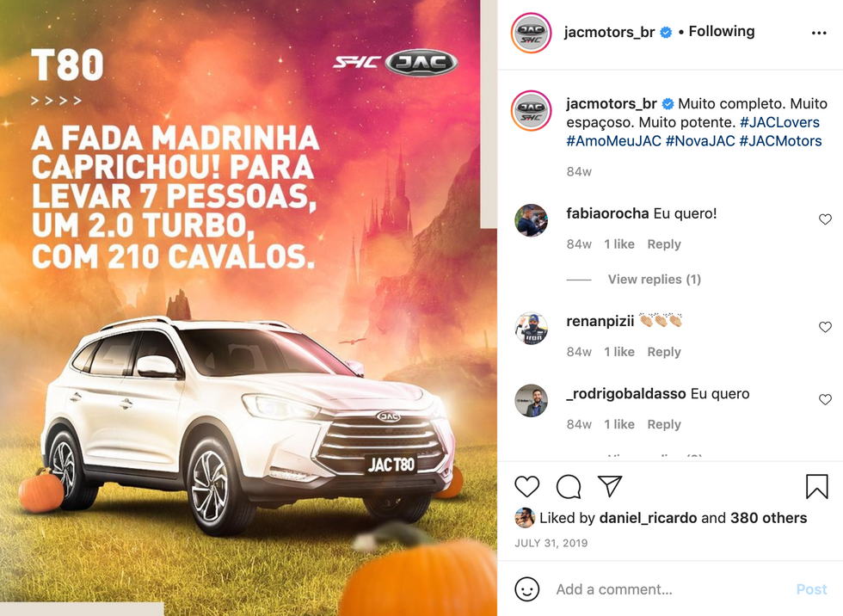Open jacmotors_br profile picture in header
843x616 pixels.
point(532,34)
